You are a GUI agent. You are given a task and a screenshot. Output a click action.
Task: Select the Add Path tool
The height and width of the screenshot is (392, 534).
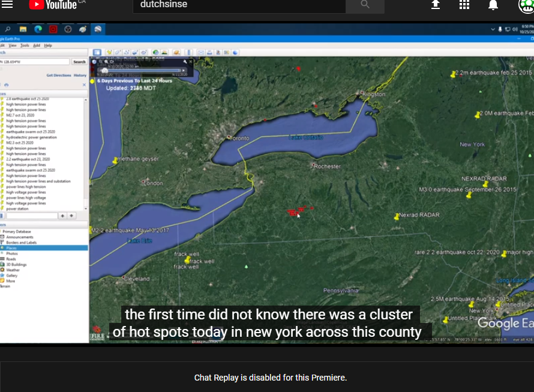pyautogui.click(x=127, y=52)
